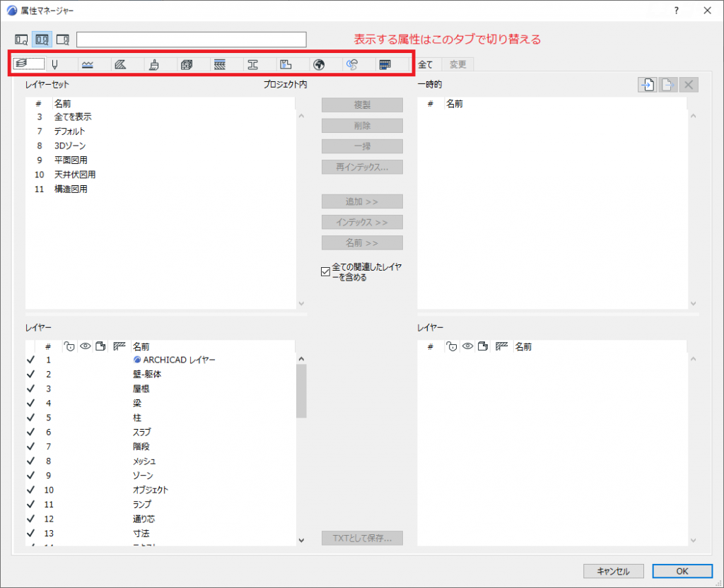Select the 変更 (Changes) tab
The height and width of the screenshot is (588, 724).
pos(457,64)
